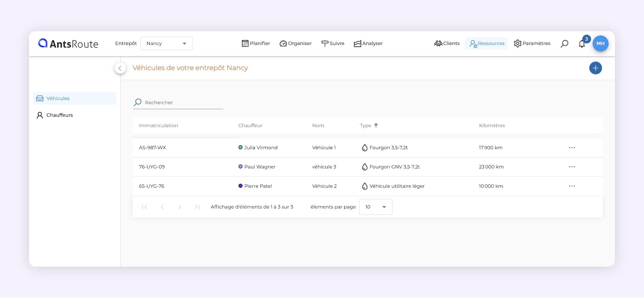Screen dimensions: 644x298
Task: Go to the Organiser section
Action: (x=296, y=43)
